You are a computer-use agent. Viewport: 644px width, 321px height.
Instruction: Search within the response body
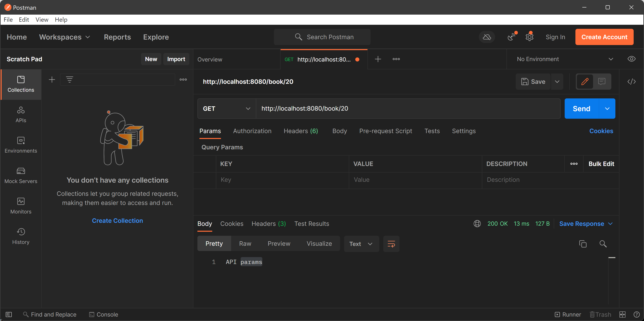pos(603,244)
